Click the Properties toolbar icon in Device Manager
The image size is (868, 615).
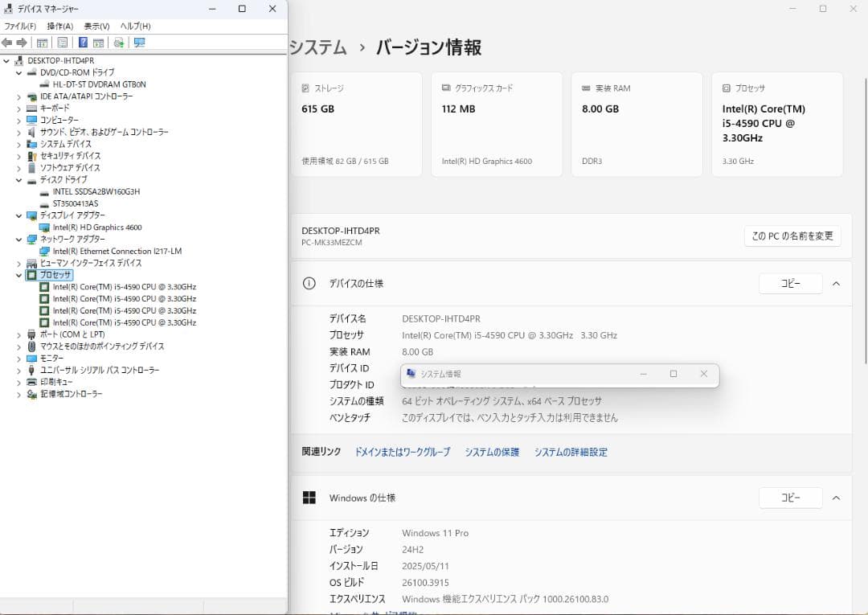click(x=62, y=43)
